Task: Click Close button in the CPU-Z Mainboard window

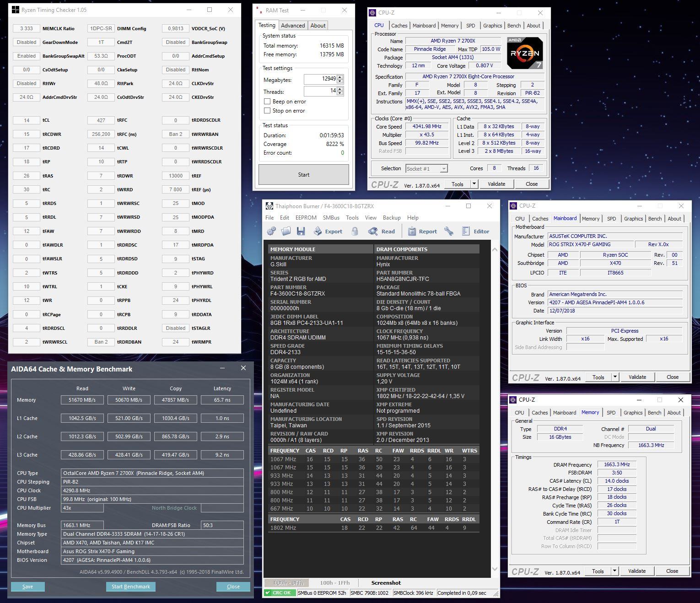Action: click(x=673, y=377)
